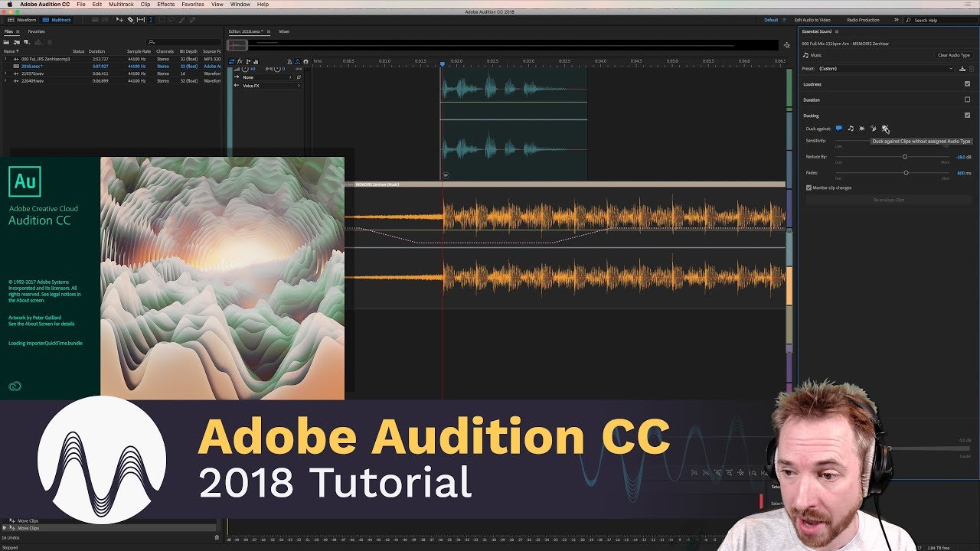Open the Help menu

click(x=263, y=5)
